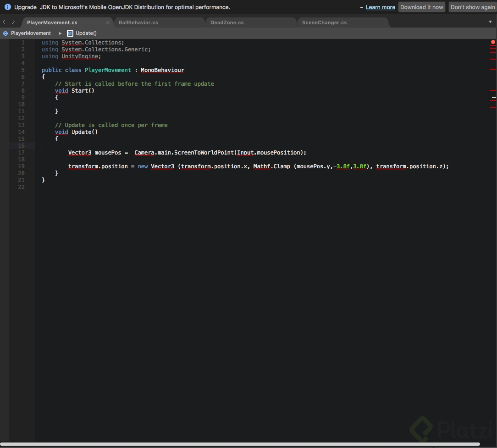497x448 pixels.
Task: Click the info icon in upgrade banner
Action: pos(7,7)
